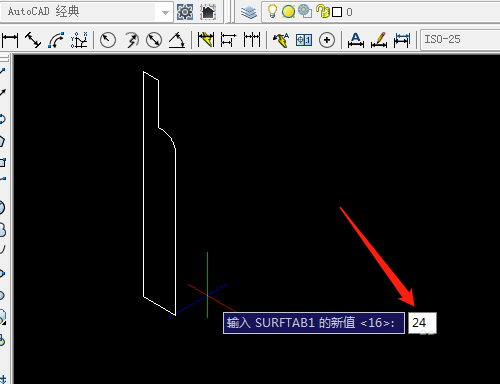
Task: Click the Workspace Settings gear icon
Action: 185,12
